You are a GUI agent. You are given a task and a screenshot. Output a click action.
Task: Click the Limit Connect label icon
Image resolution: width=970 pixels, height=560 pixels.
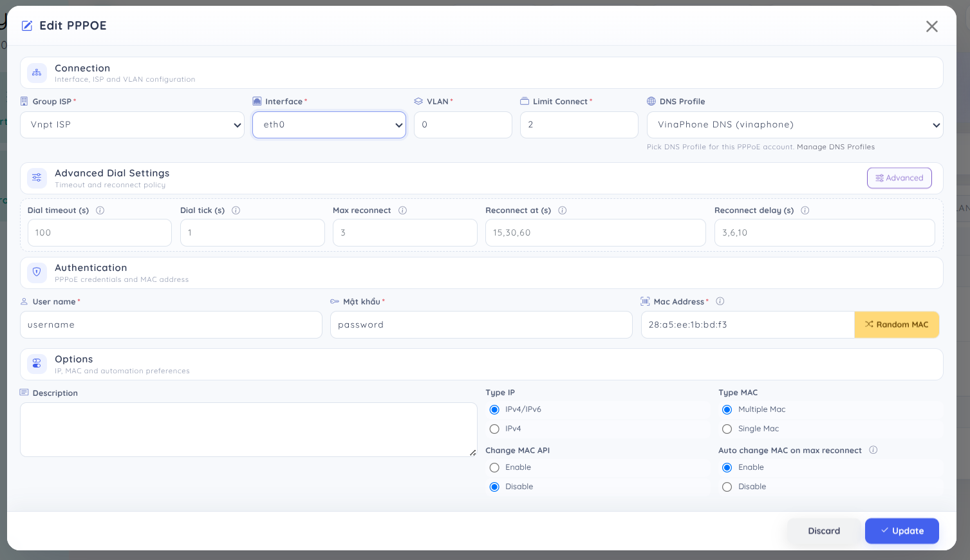(x=525, y=101)
